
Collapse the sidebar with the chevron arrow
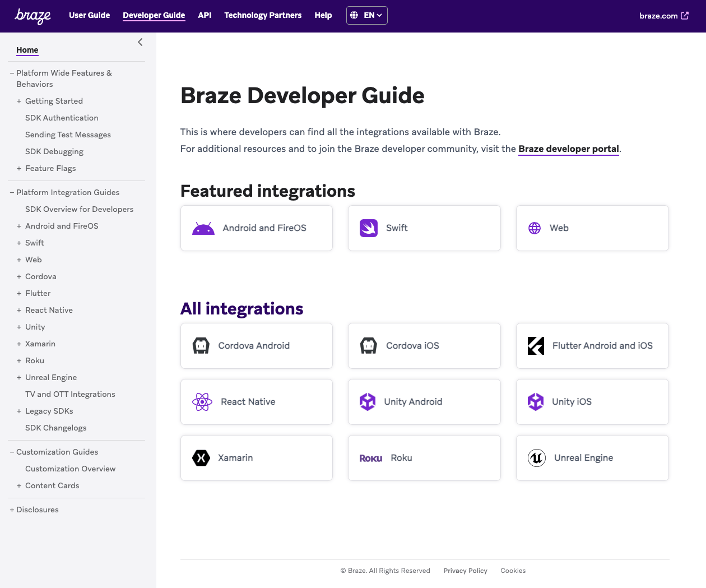(140, 42)
